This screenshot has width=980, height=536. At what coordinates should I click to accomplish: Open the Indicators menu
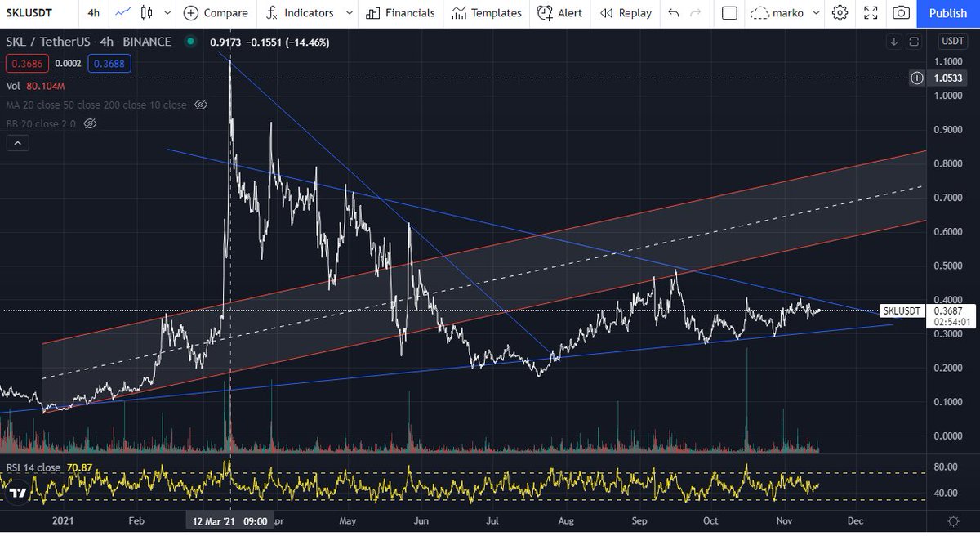(300, 13)
